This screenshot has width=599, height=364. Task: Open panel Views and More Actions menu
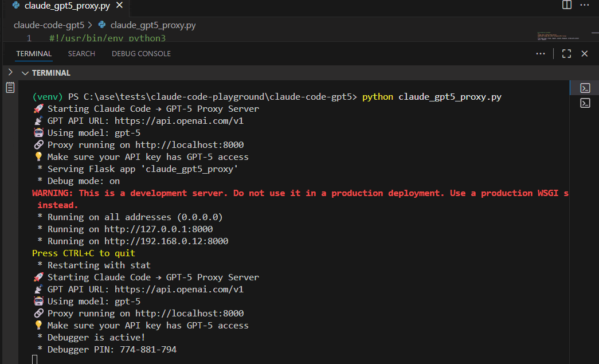pyautogui.click(x=540, y=54)
